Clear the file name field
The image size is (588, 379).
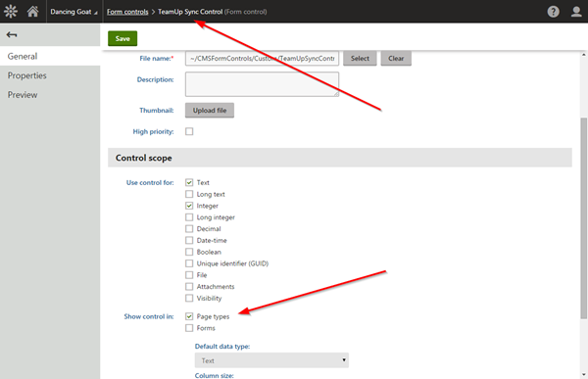[396, 58]
